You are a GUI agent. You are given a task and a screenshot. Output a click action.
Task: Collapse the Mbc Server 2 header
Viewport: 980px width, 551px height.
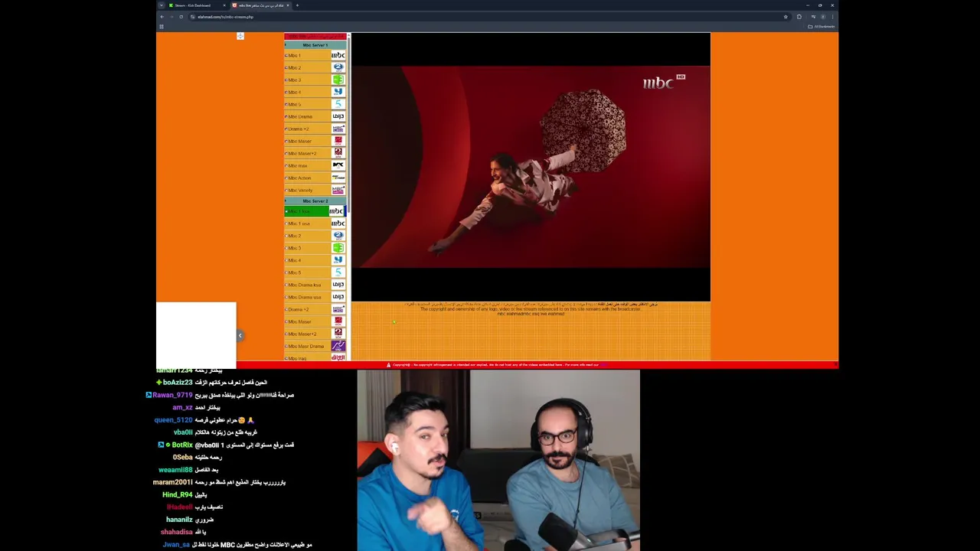click(x=315, y=201)
